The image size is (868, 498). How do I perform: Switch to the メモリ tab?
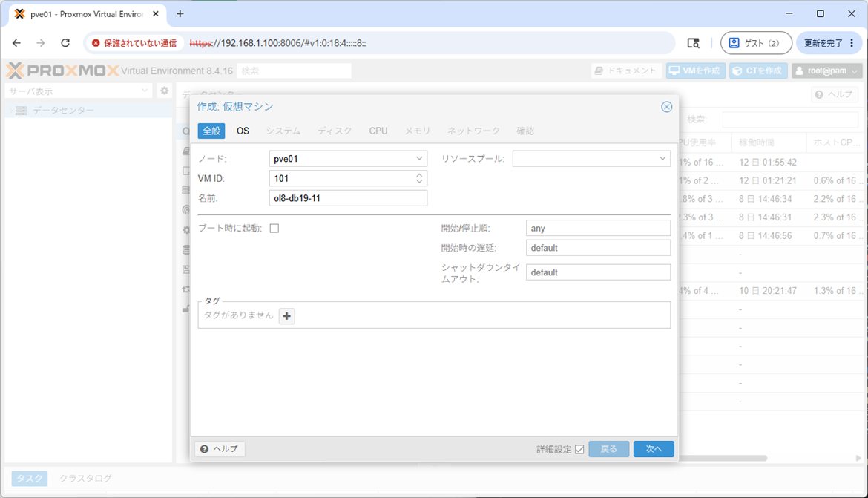point(417,131)
